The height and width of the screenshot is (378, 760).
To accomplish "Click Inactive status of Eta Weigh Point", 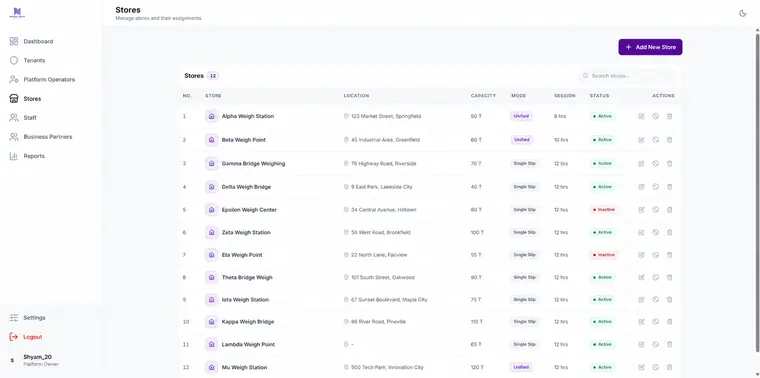I will 604,255.
